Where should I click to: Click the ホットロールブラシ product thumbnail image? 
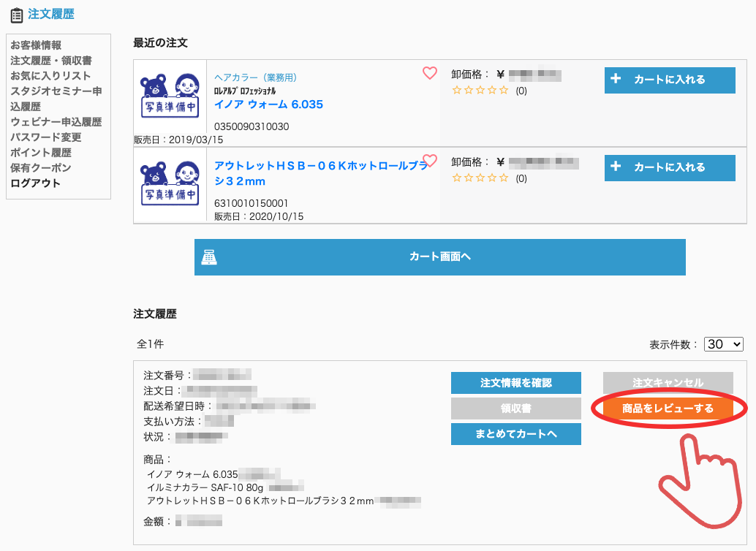click(170, 184)
